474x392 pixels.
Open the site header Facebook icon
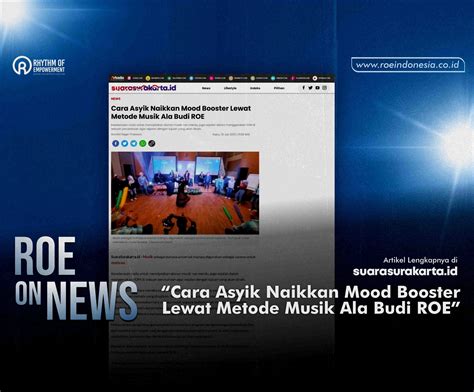(x=303, y=88)
